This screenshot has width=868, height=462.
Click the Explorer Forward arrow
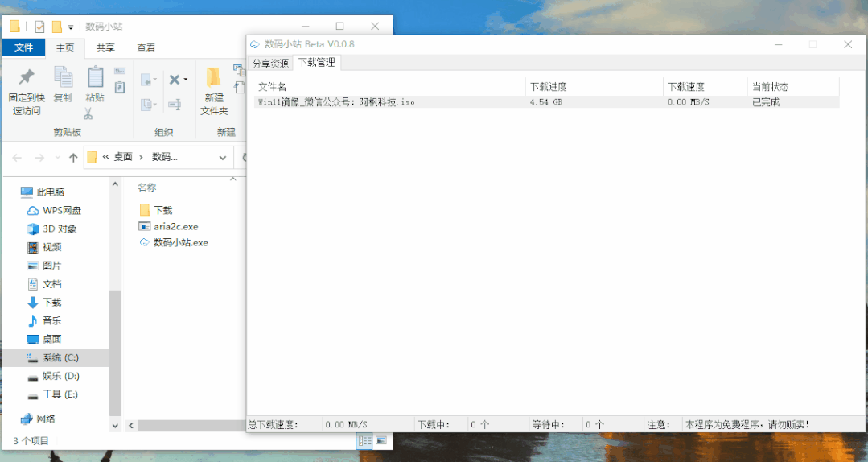[39, 158]
